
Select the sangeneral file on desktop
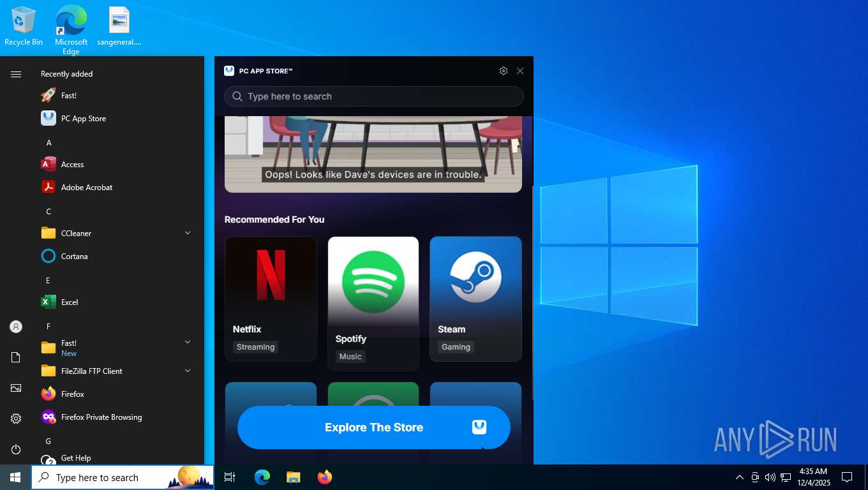click(119, 27)
